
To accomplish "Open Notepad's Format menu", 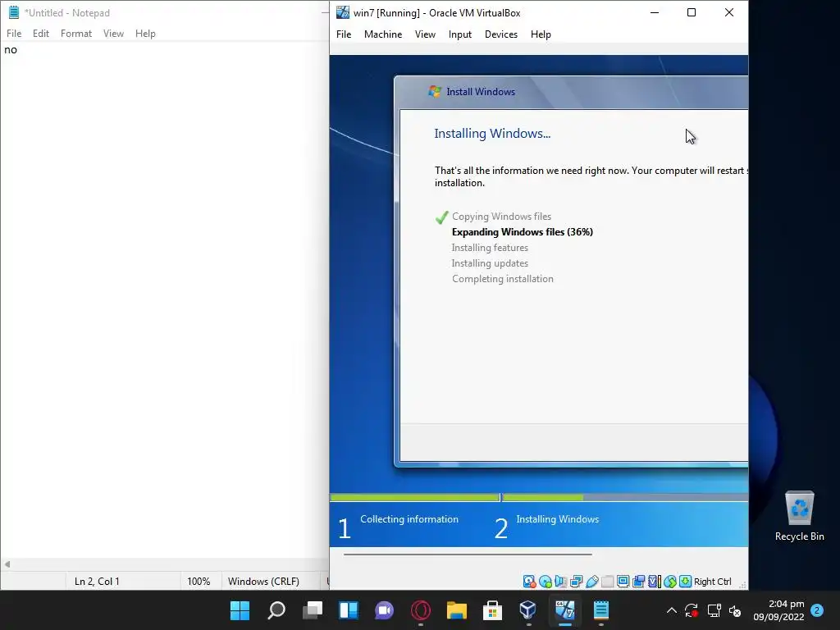I will coord(76,33).
